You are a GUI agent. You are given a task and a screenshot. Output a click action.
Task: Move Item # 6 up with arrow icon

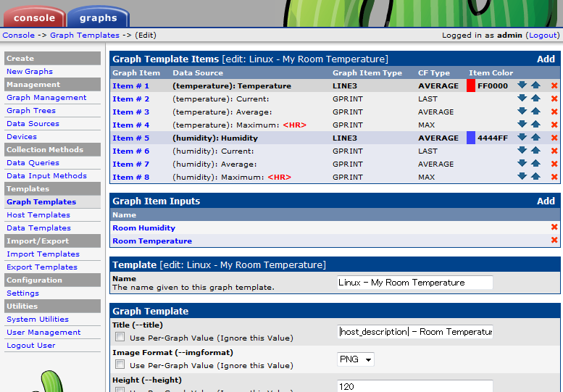(x=535, y=151)
